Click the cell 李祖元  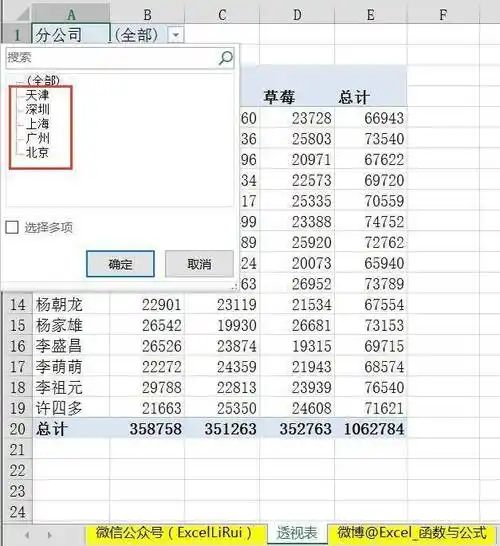[x=71, y=388]
